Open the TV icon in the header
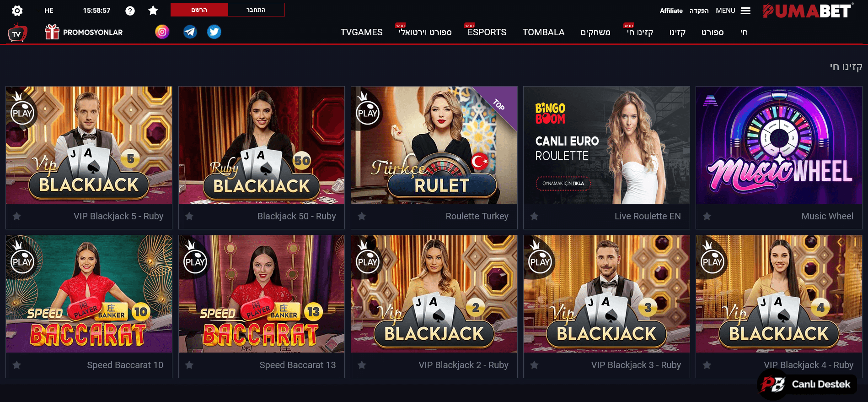Image resolution: width=868 pixels, height=402 pixels. coord(17,33)
